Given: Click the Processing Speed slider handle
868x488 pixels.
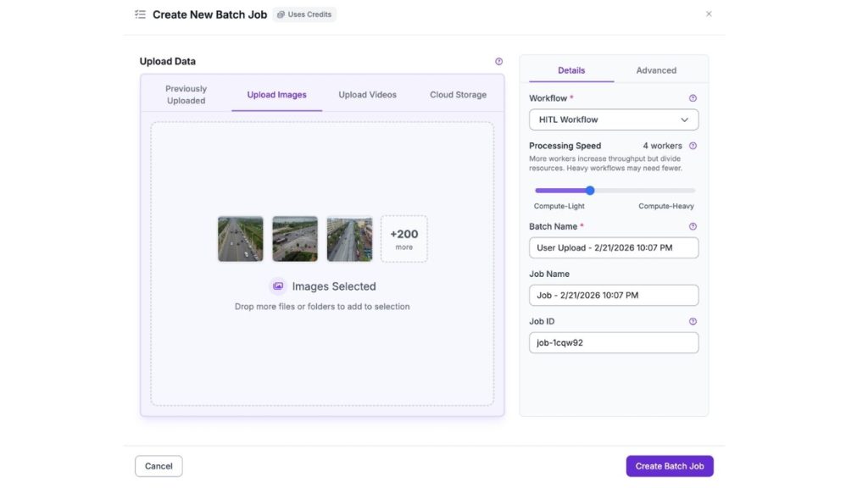Looking at the screenshot, I should click(590, 191).
